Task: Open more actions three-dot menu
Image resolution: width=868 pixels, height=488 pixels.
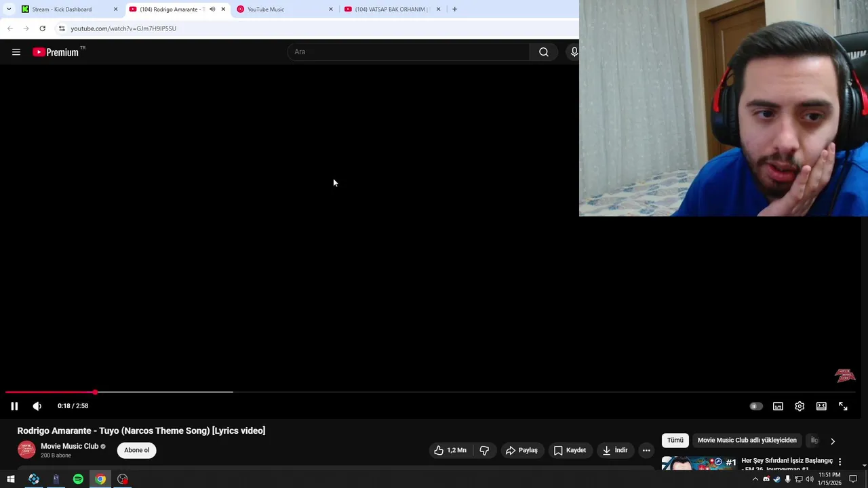Action: pos(646,450)
